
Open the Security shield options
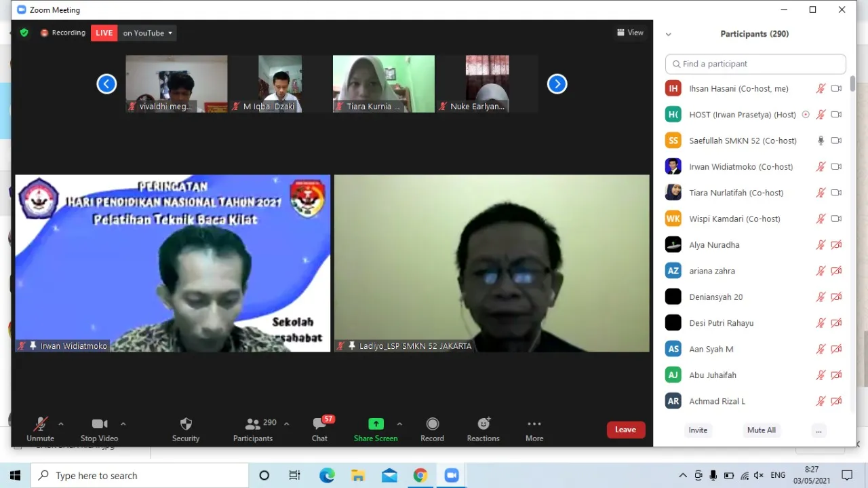click(x=186, y=429)
